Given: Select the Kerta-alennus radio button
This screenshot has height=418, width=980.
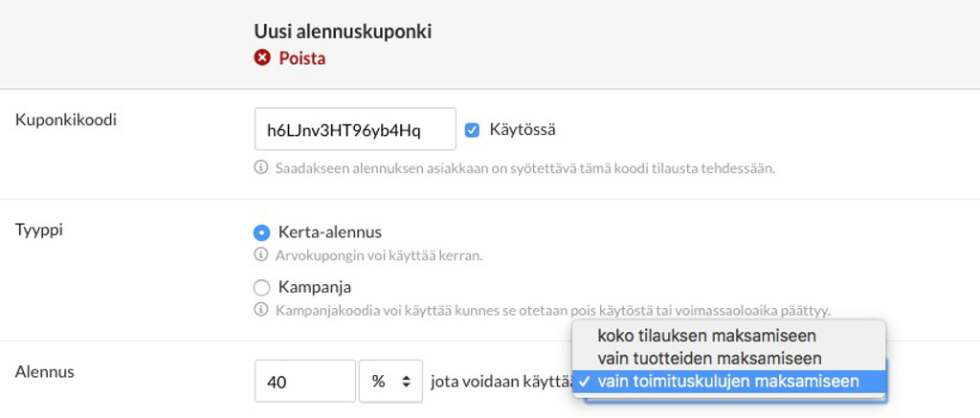Looking at the screenshot, I should click(x=261, y=233).
